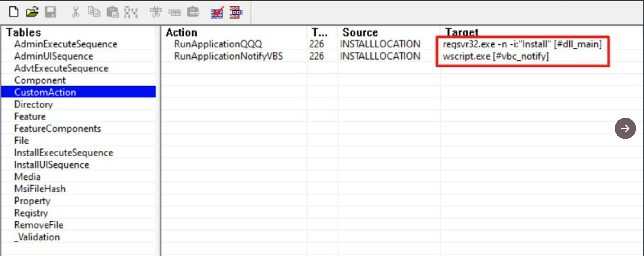
Task: Click the Copy toolbar icon
Action: point(94,12)
